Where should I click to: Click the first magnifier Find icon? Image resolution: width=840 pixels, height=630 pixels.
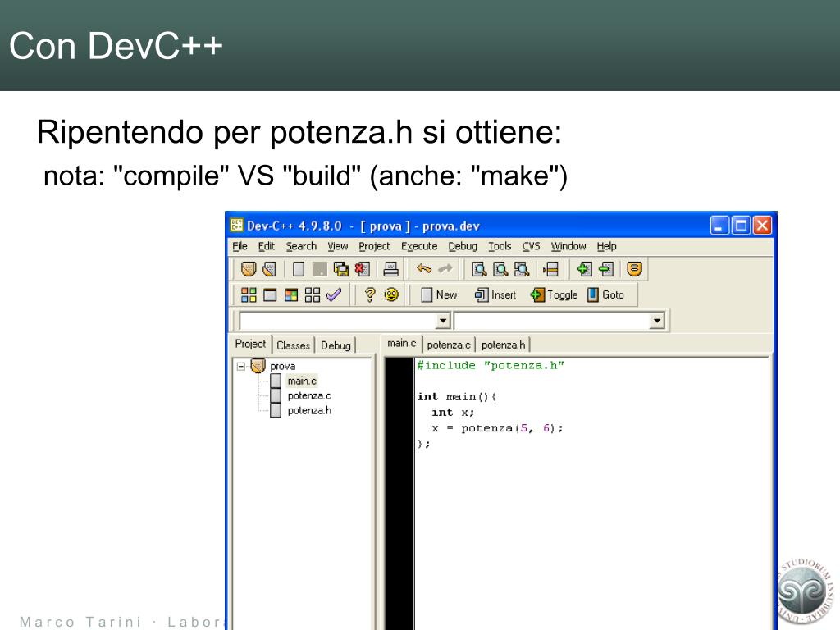tap(479, 269)
